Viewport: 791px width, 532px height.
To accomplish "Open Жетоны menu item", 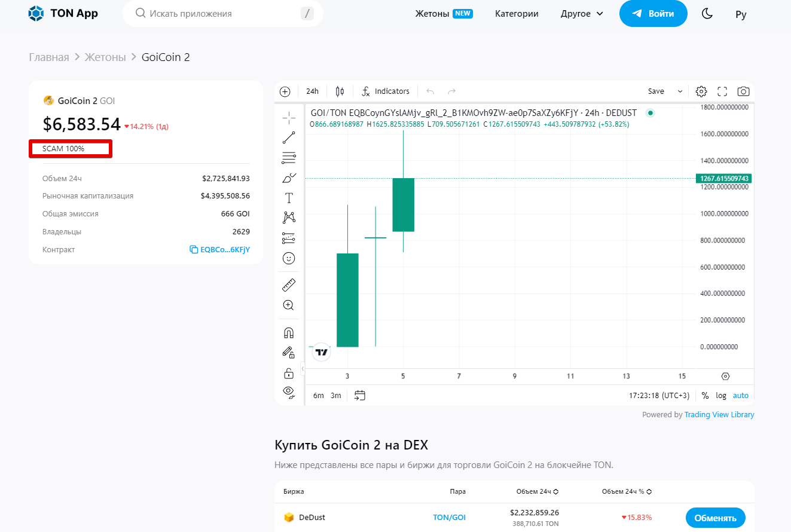I will [444, 14].
